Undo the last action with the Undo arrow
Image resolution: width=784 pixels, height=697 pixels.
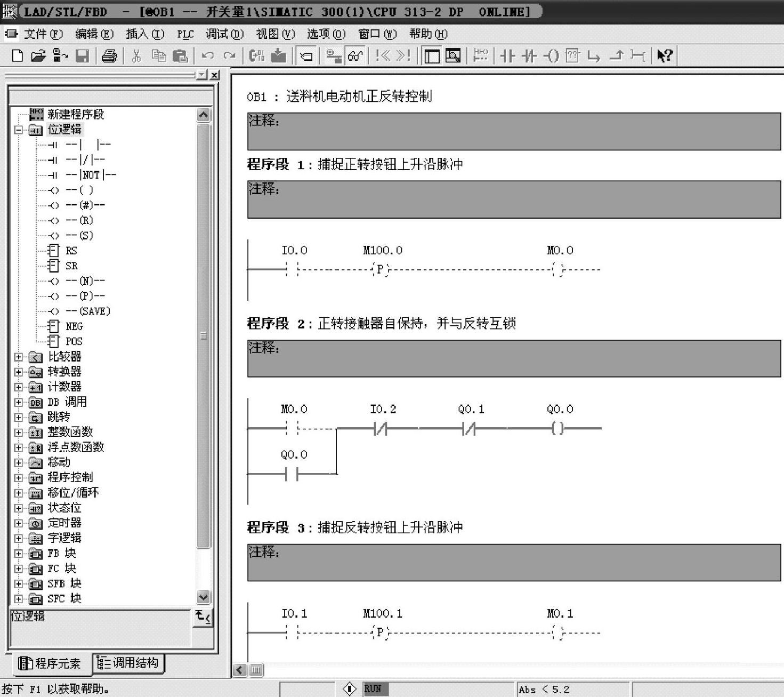click(x=208, y=55)
